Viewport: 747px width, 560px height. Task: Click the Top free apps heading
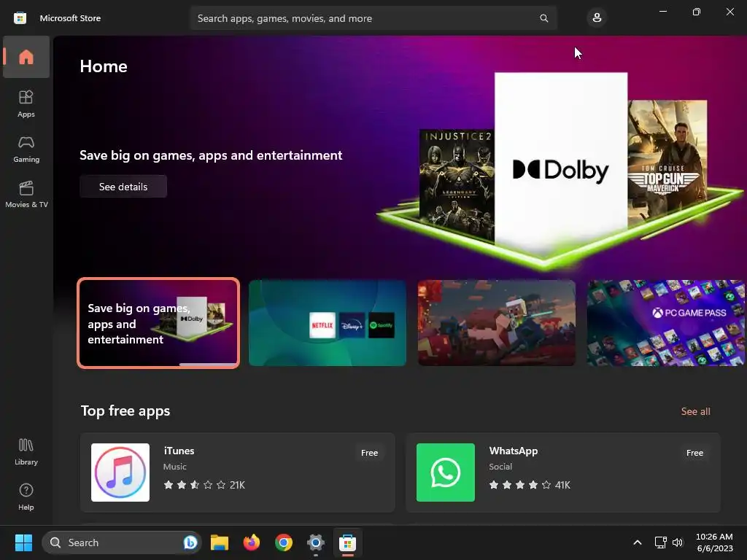[x=125, y=411]
